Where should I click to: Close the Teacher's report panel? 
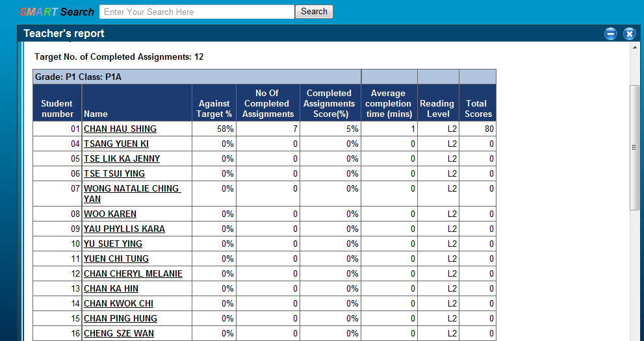628,34
